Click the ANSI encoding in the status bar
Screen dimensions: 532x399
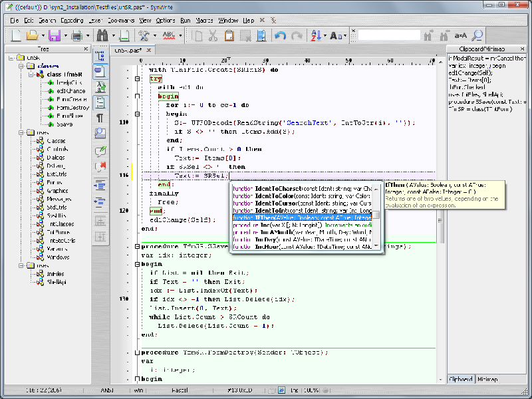[107, 390]
